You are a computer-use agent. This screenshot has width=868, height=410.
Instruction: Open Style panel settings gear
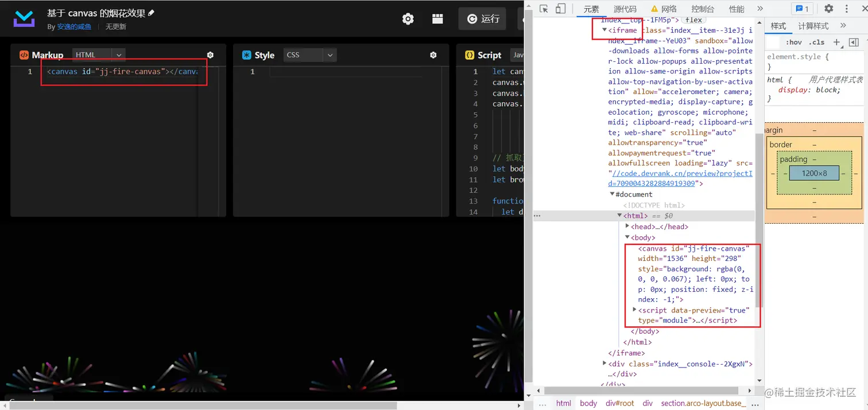pyautogui.click(x=433, y=55)
